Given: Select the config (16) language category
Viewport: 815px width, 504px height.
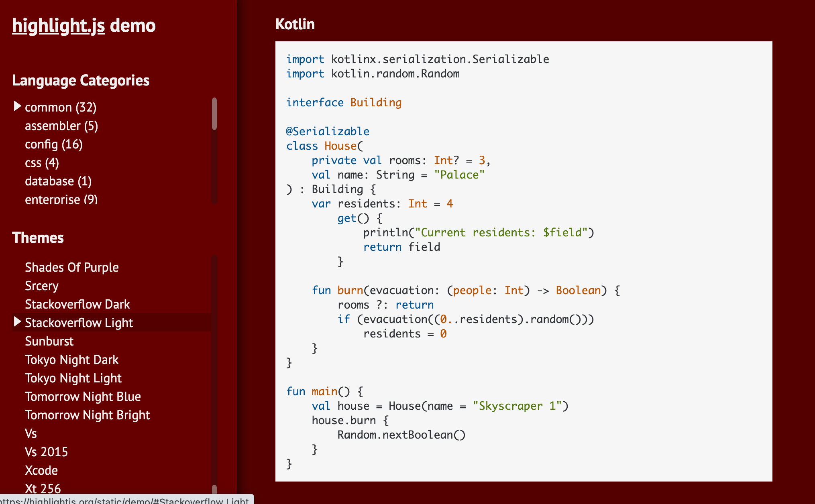Looking at the screenshot, I should 54,144.
